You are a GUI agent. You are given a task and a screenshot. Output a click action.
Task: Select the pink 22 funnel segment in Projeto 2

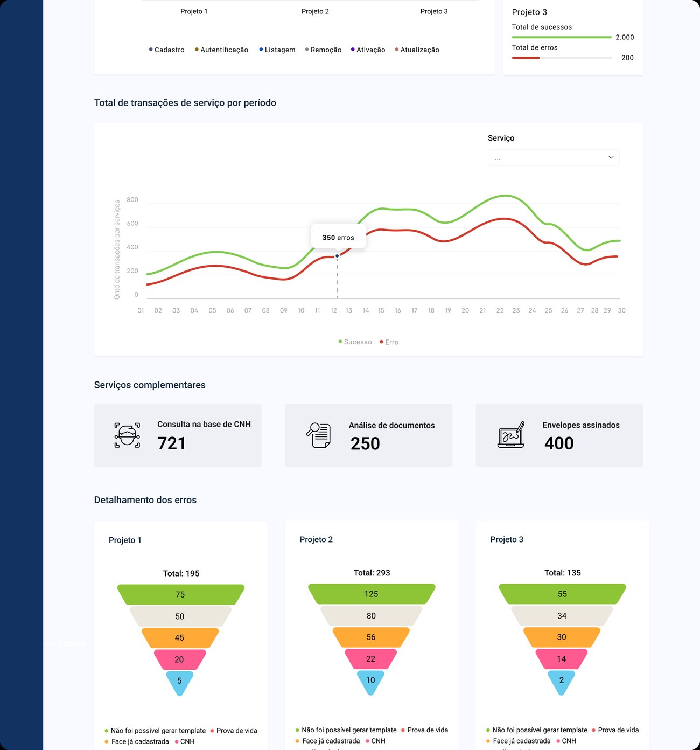[x=370, y=658]
